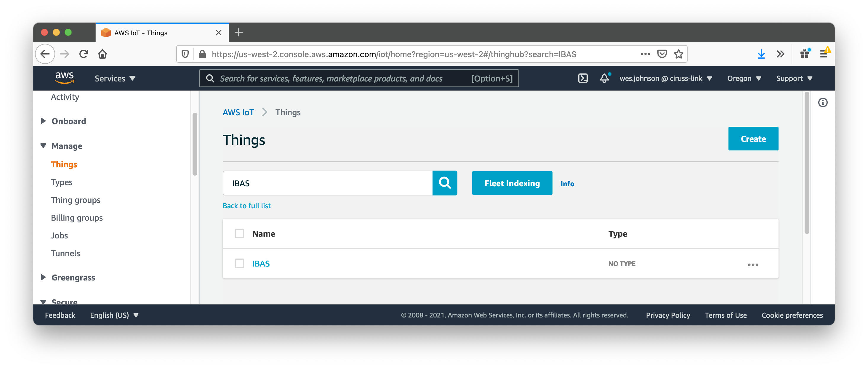
Task: Expand the Onboard sidebar section
Action: pyautogui.click(x=68, y=121)
